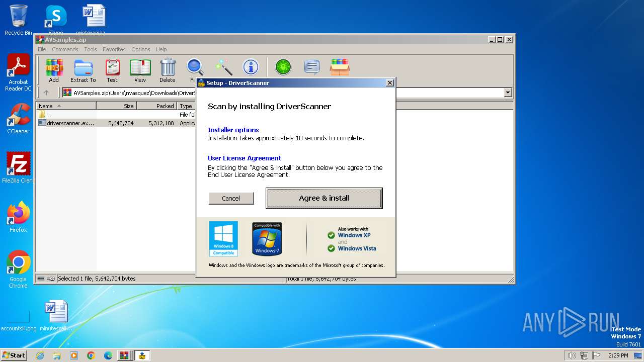
Task: Open the Commands menu
Action: tap(65, 49)
